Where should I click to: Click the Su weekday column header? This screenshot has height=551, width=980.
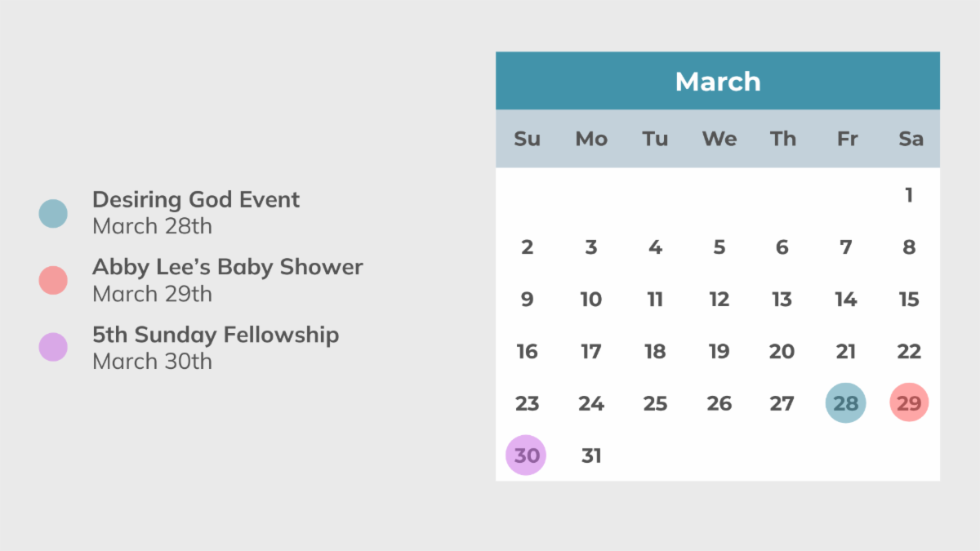point(527,139)
